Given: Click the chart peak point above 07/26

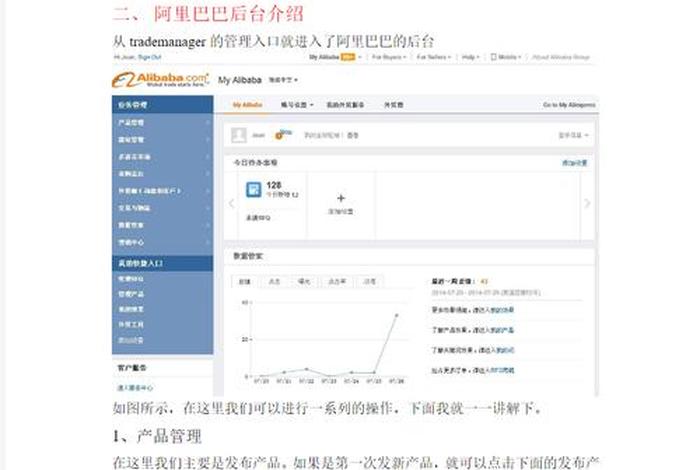Looking at the screenshot, I should point(396,315).
